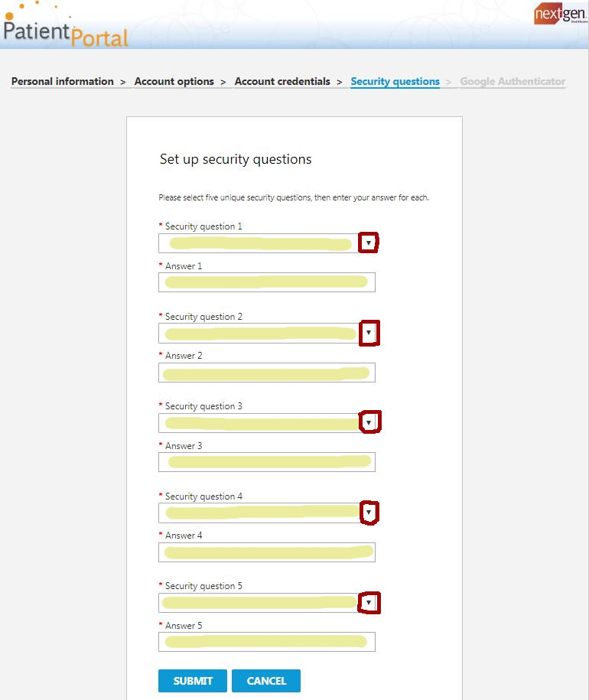
Task: Expand the Security question 4 dropdown arrow
Action: [x=369, y=512]
